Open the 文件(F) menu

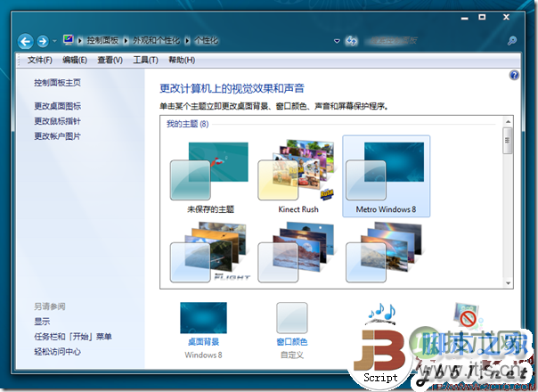point(40,60)
